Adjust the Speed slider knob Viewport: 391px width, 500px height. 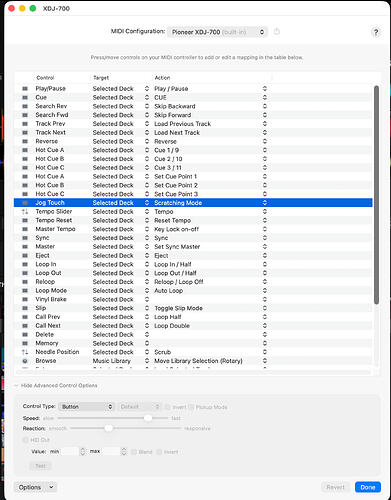[x=148, y=418]
